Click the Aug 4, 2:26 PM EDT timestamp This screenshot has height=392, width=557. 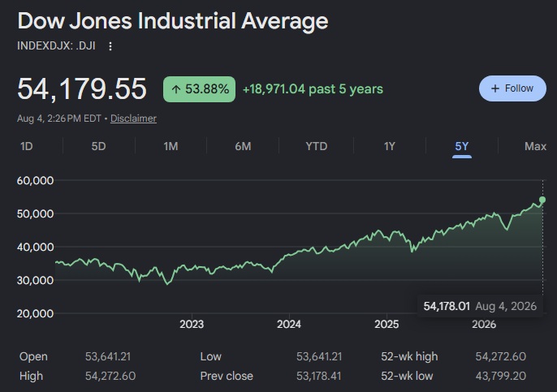59,118
